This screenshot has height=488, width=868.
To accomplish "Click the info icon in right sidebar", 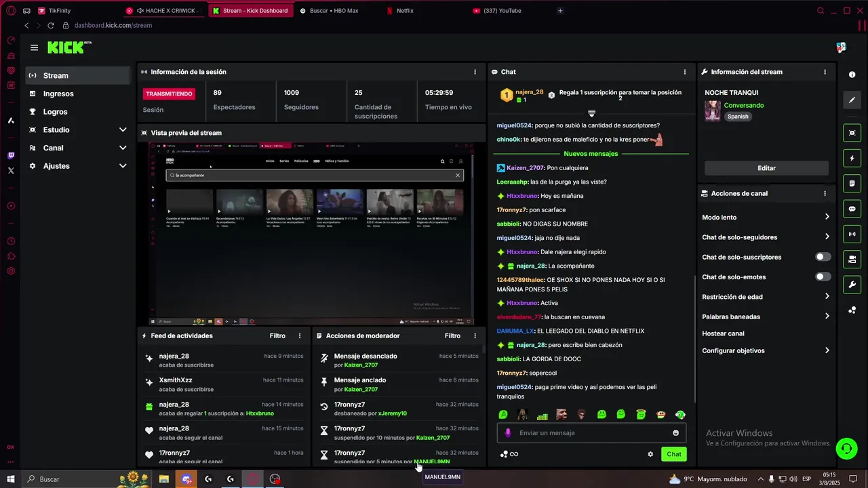I will [852, 75].
